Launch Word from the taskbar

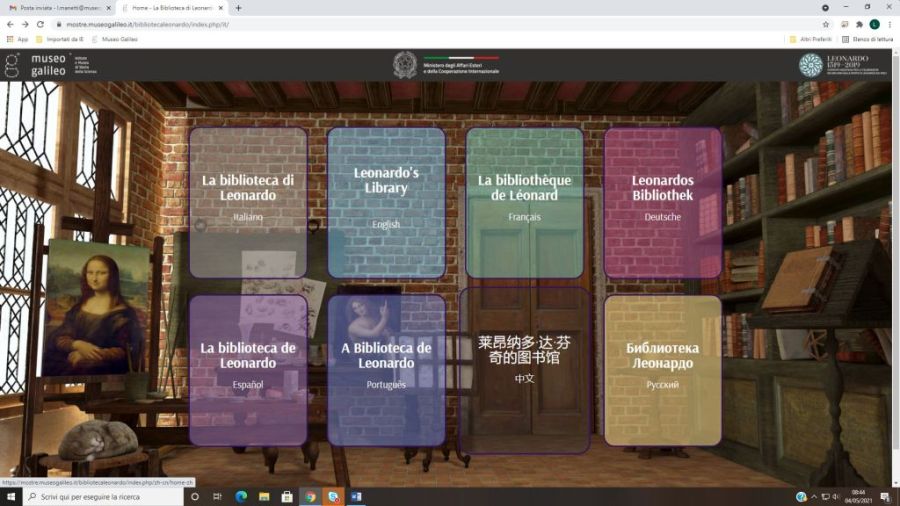(x=356, y=496)
